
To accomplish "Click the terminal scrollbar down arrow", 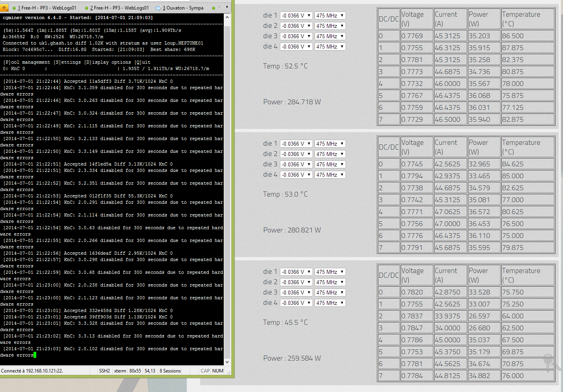I will [x=227, y=362].
